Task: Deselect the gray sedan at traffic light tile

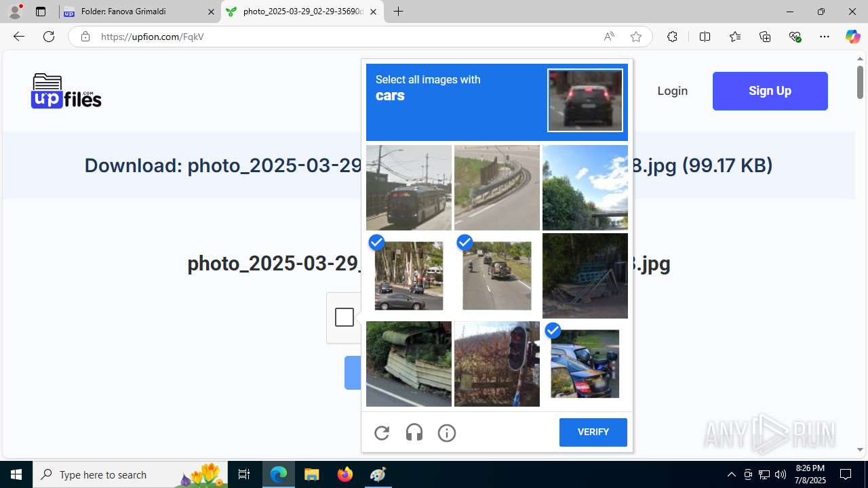Action: 409,276
